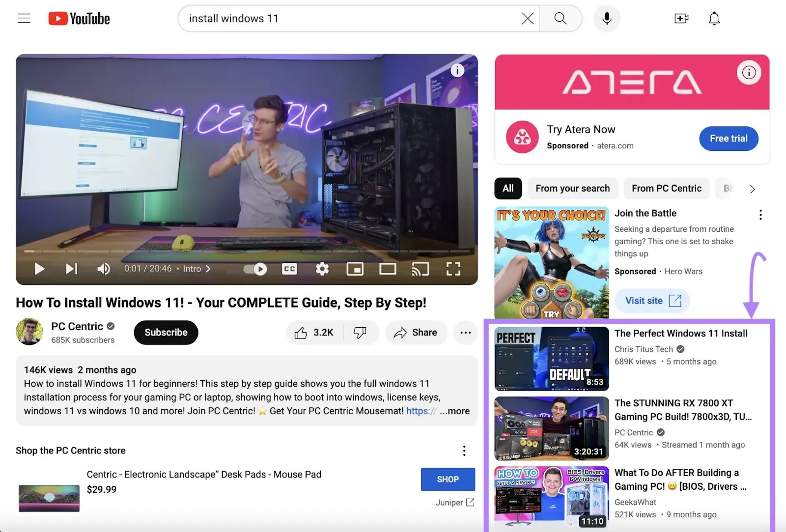The image size is (786, 532).
Task: Clear the search box text
Action: 528,19
